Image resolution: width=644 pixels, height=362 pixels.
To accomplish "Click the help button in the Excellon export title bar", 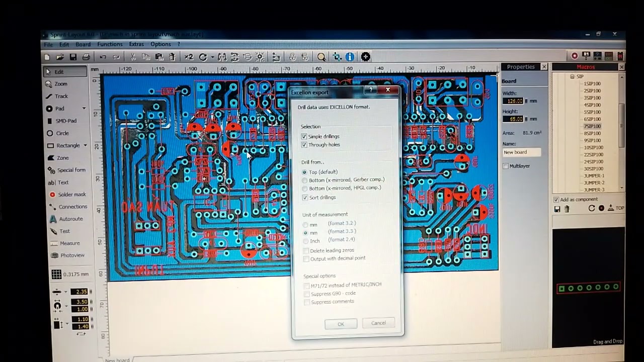I will point(371,90).
